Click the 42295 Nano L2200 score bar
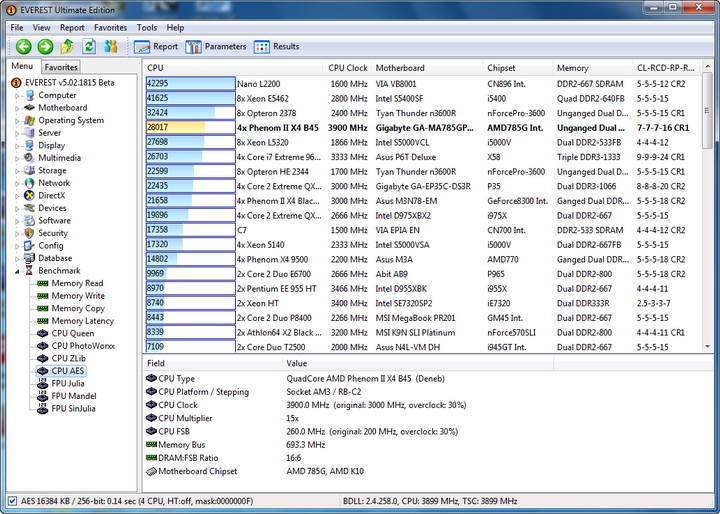This screenshot has width=720, height=514. [x=191, y=84]
